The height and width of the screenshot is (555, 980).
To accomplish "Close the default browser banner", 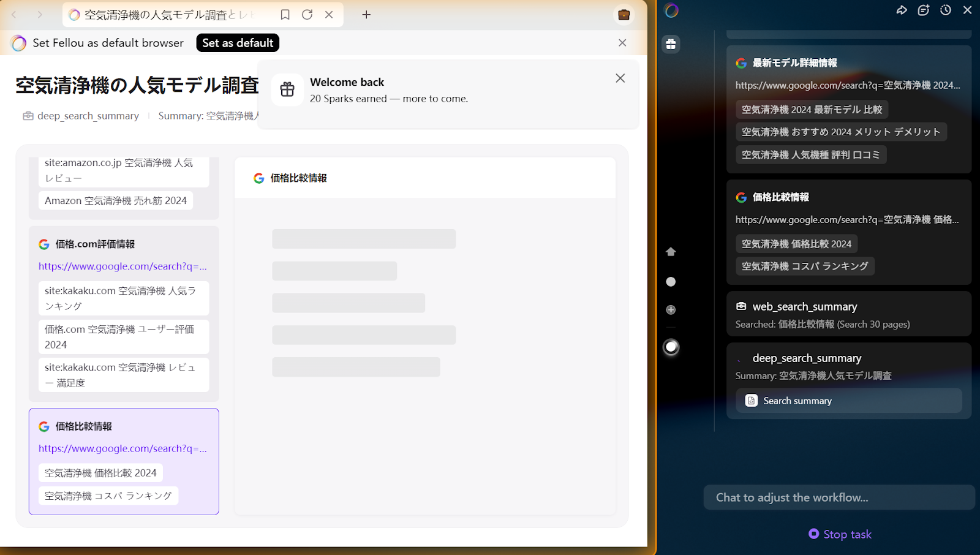I will click(622, 43).
